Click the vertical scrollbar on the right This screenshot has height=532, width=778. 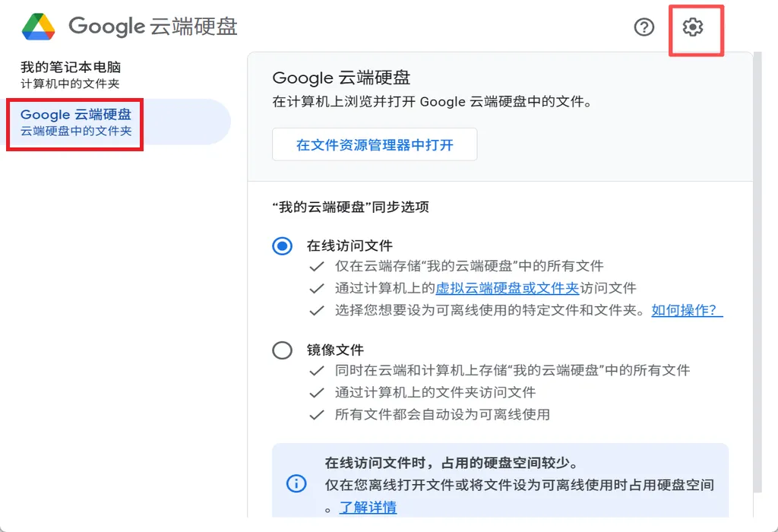[x=757, y=266]
